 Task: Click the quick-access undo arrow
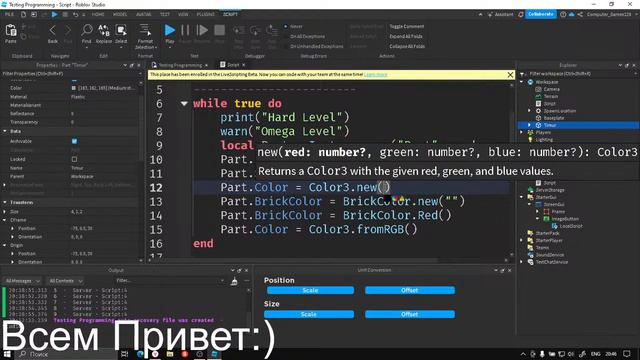coord(75,14)
